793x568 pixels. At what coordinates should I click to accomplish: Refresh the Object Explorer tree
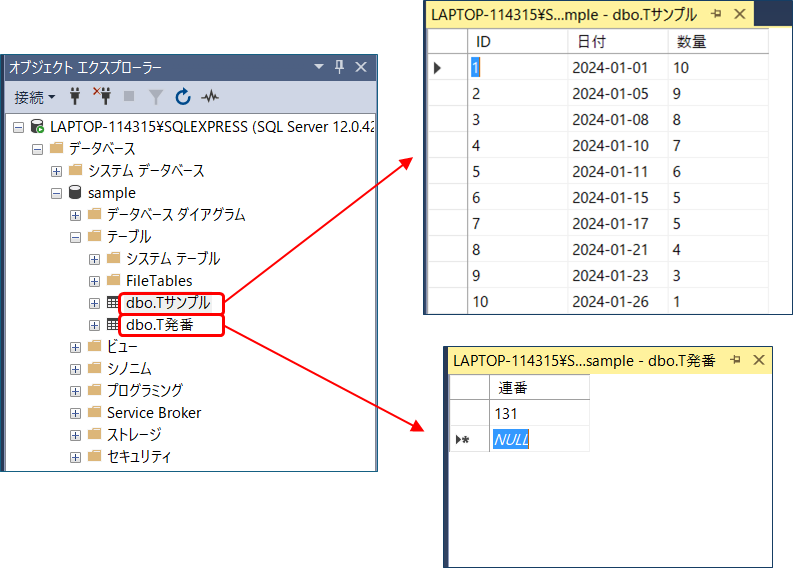(183, 96)
